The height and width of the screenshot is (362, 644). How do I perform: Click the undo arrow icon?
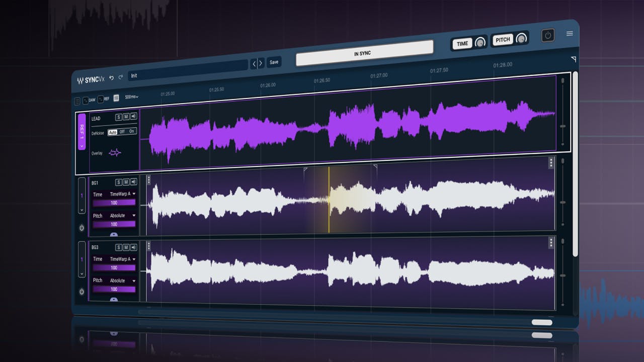(x=112, y=77)
